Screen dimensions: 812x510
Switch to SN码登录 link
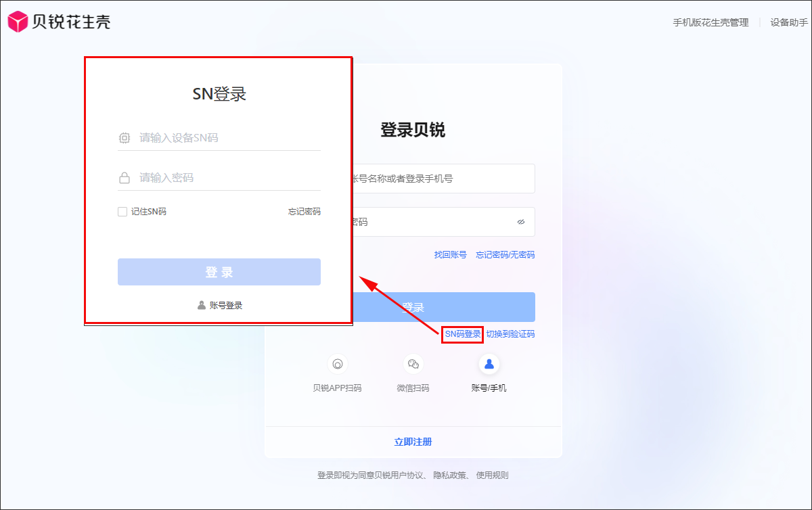(x=462, y=334)
